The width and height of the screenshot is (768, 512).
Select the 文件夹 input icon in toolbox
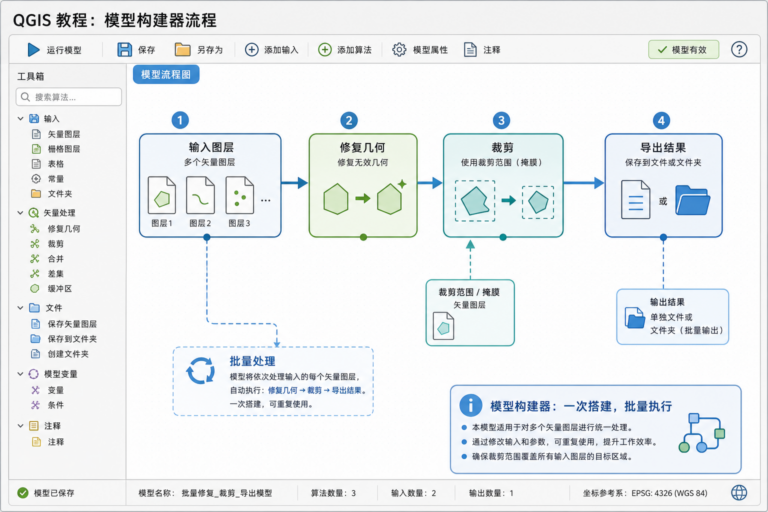click(36, 194)
